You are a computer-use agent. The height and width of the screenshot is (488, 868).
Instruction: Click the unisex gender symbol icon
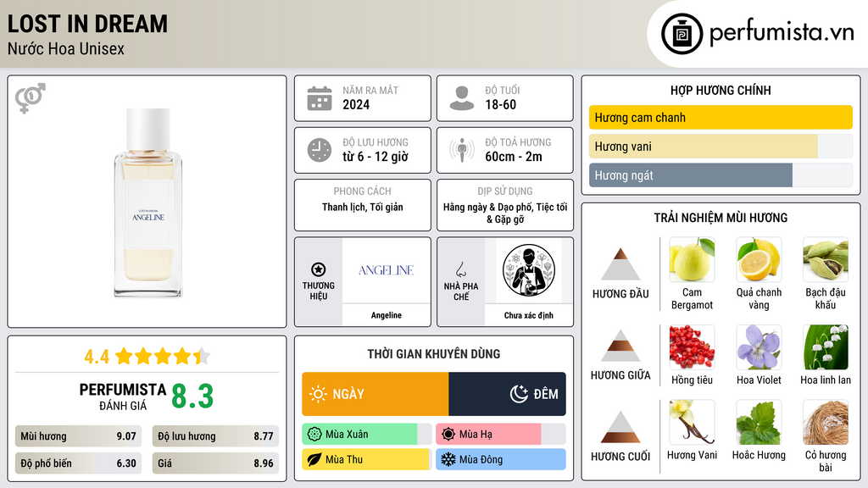coord(31,98)
